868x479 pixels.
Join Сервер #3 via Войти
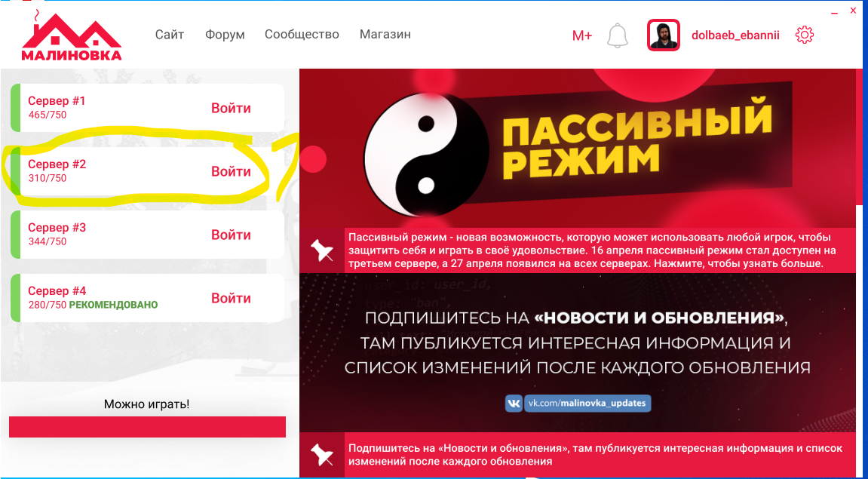pyautogui.click(x=231, y=235)
